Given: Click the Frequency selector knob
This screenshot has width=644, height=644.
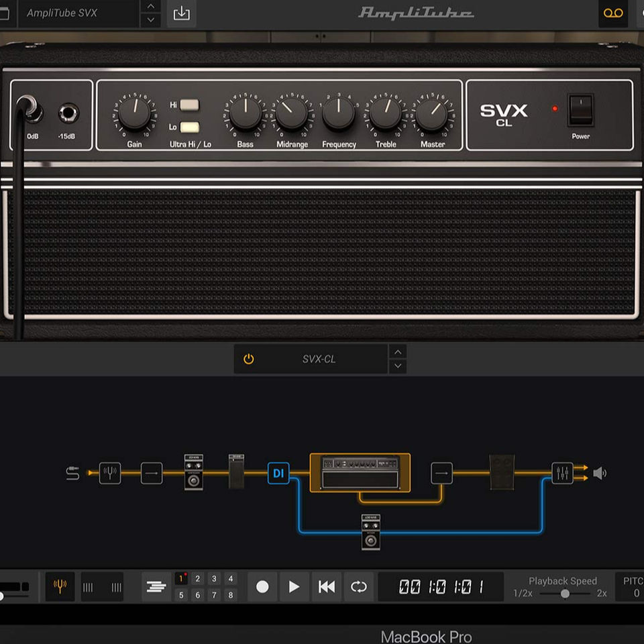Looking at the screenshot, I should 338,113.
